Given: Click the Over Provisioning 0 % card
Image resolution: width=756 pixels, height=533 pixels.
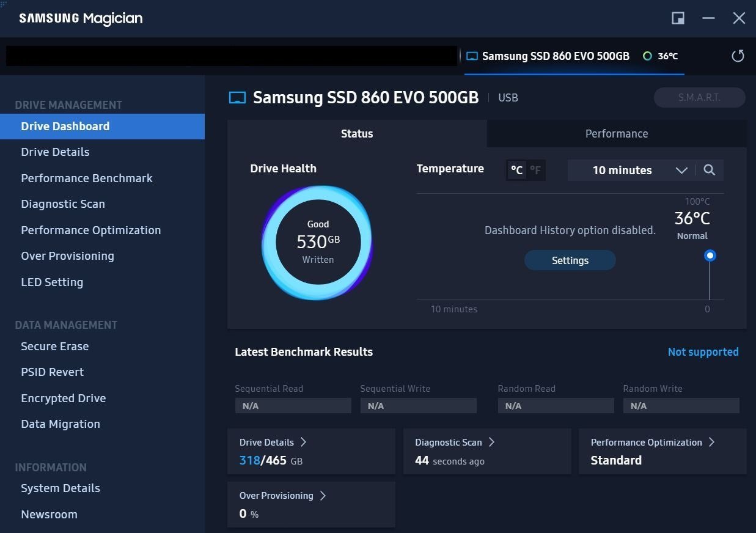Looking at the screenshot, I should (311, 504).
